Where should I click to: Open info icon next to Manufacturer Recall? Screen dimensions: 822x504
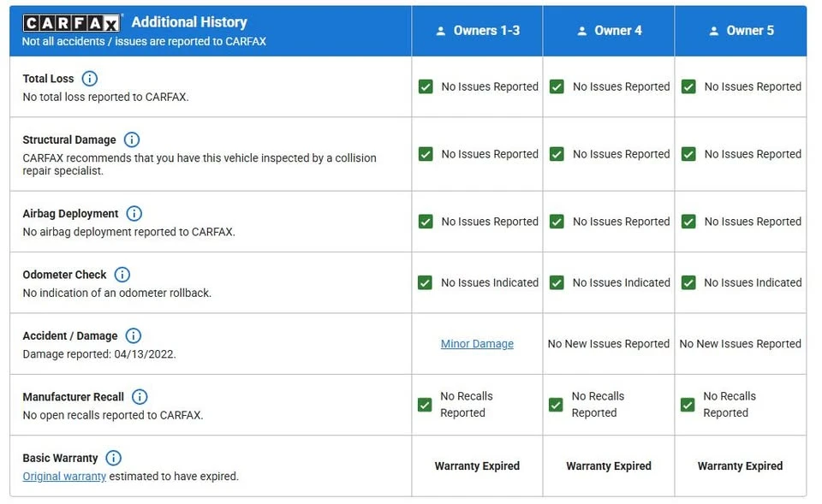coord(140,397)
